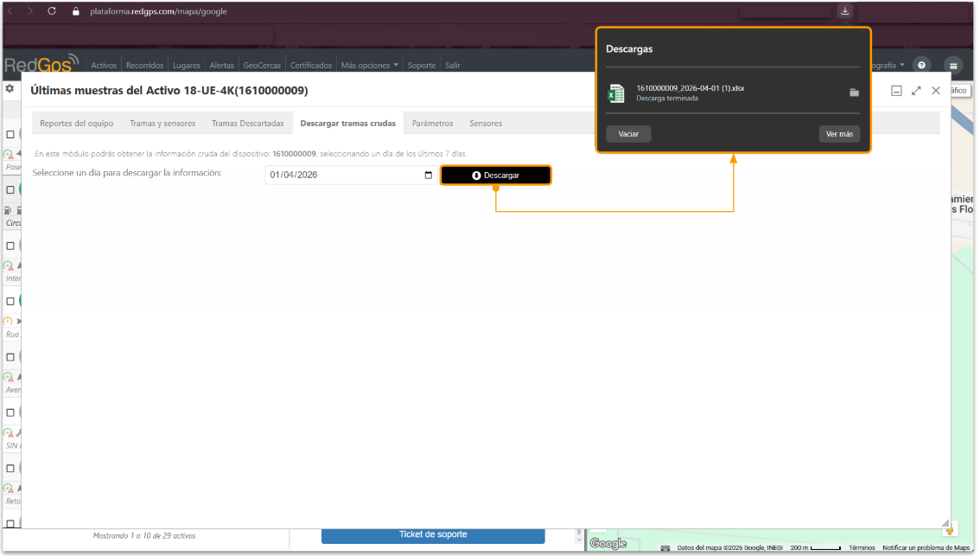Click the date field showing 01/04/2026
Viewport: 980px width, 556px height.
351,175
